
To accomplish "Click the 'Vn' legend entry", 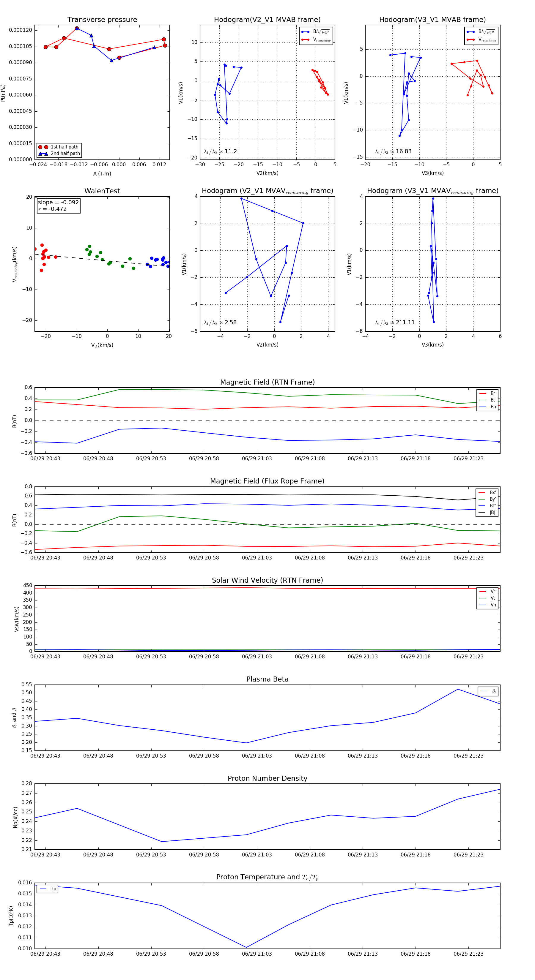I will (x=487, y=605).
